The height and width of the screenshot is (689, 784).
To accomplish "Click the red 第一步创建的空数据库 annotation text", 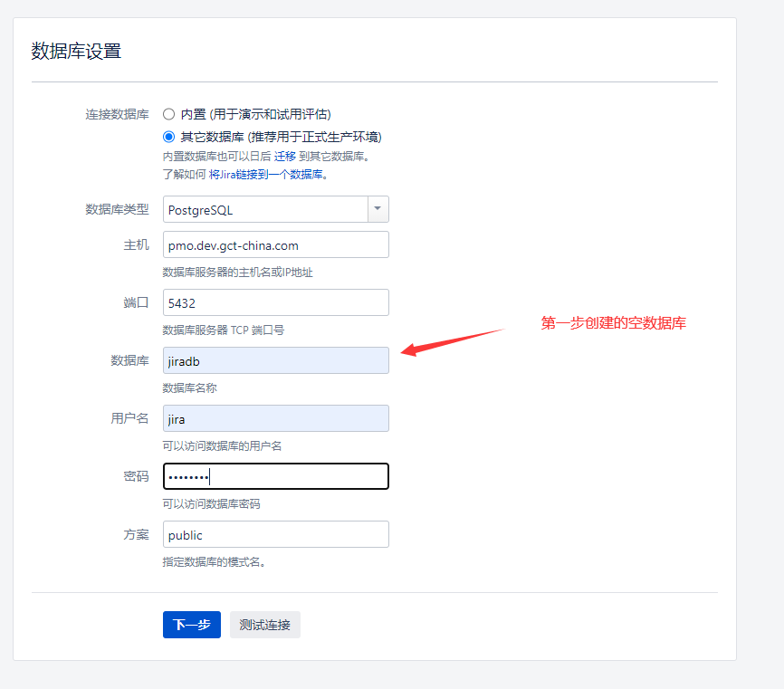I will 613,322.
